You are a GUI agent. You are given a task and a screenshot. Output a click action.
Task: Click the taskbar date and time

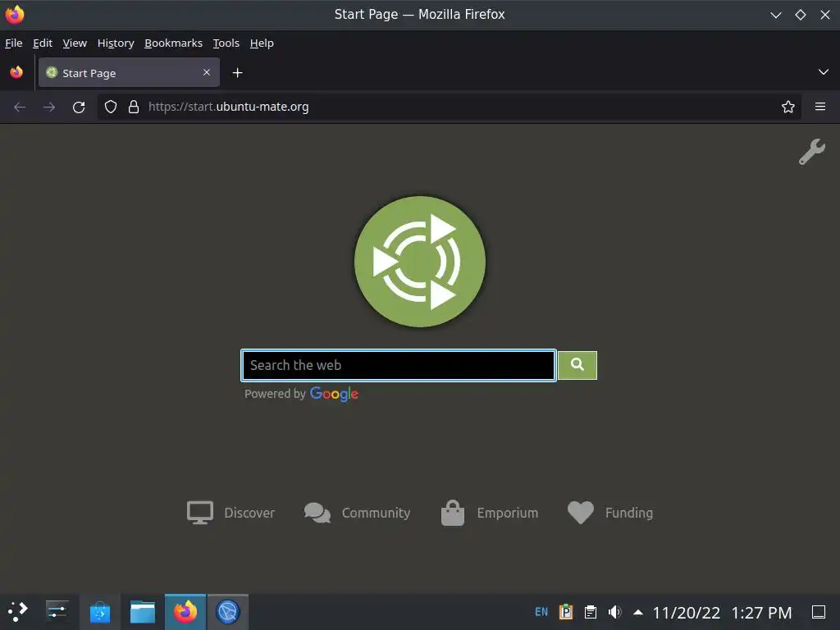pyautogui.click(x=722, y=612)
